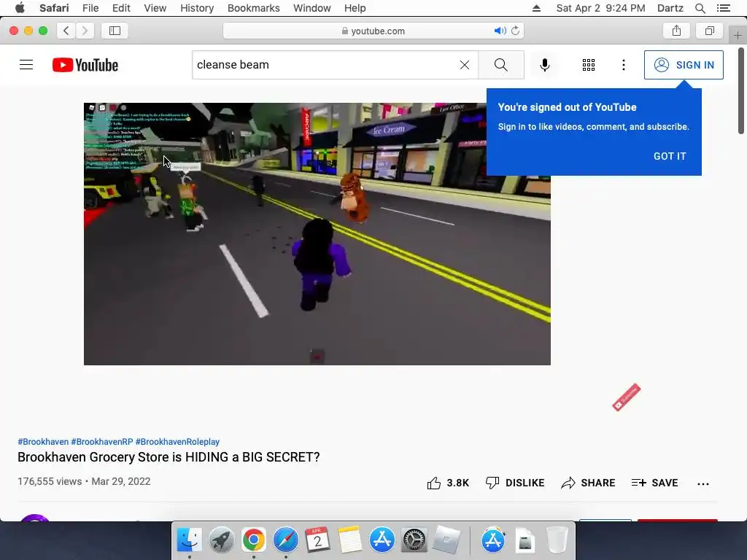The height and width of the screenshot is (560, 747).
Task: Open System Preferences gear in the Dock
Action: (414, 540)
